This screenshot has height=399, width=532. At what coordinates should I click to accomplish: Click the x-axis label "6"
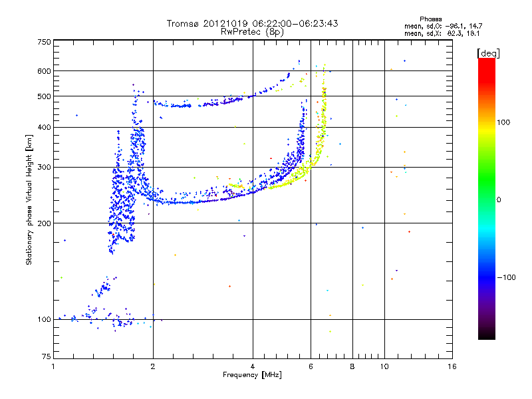click(x=311, y=366)
